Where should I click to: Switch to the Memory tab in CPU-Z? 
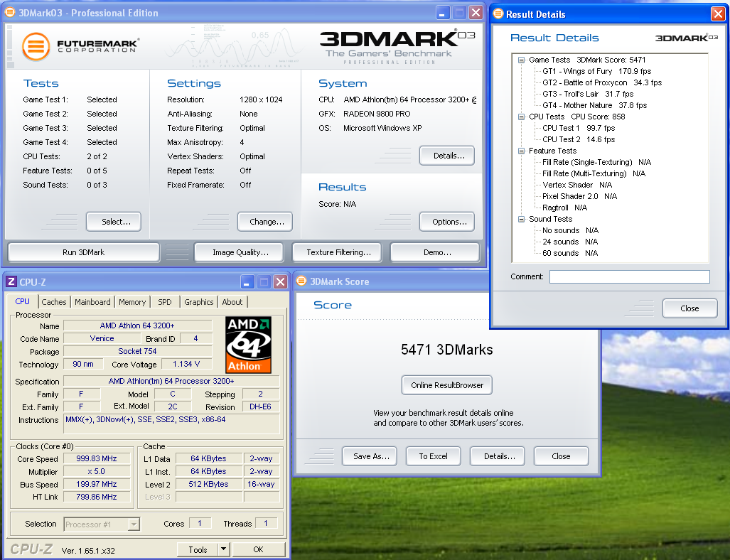[x=132, y=302]
